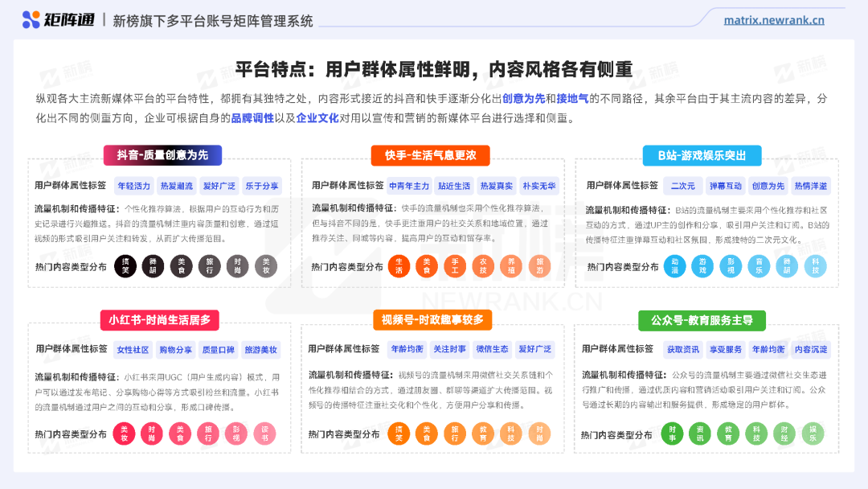The image size is (868, 489).
Task: Click the 二次元 tag under B站
Action: pos(683,186)
